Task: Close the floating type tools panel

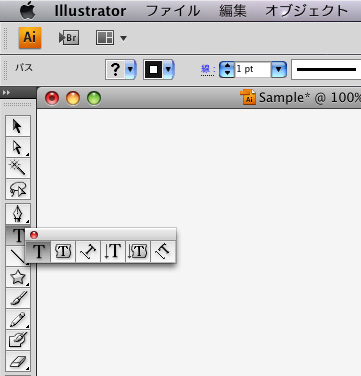Action: click(34, 235)
